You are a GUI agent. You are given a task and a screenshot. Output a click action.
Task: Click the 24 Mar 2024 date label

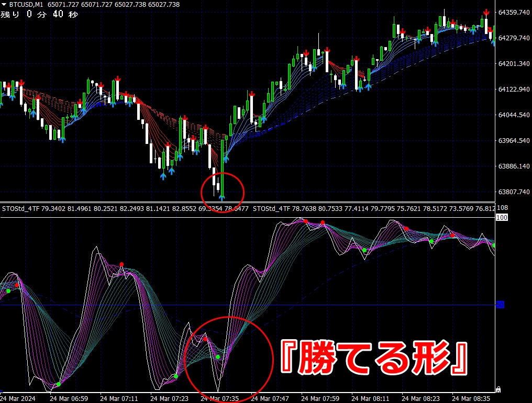[18, 399]
